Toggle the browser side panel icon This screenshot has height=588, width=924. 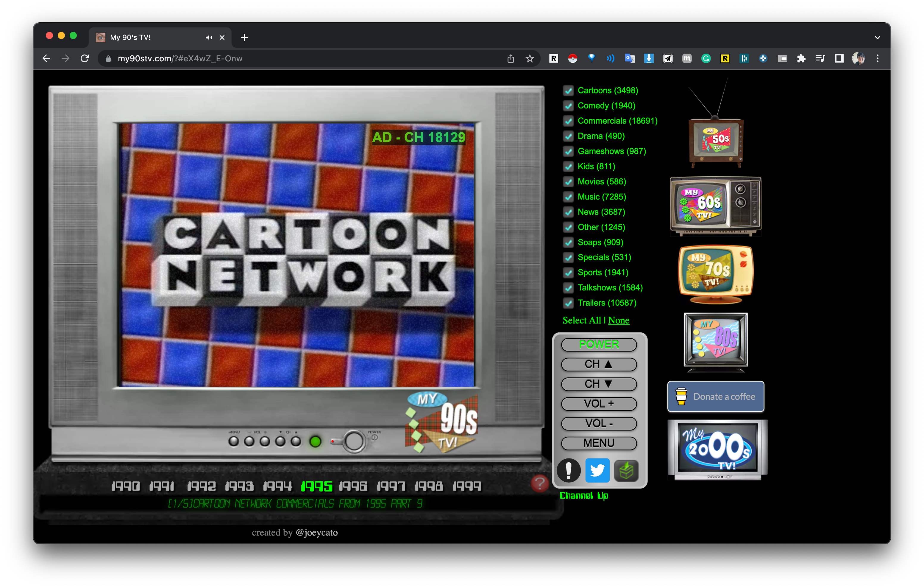(x=839, y=58)
